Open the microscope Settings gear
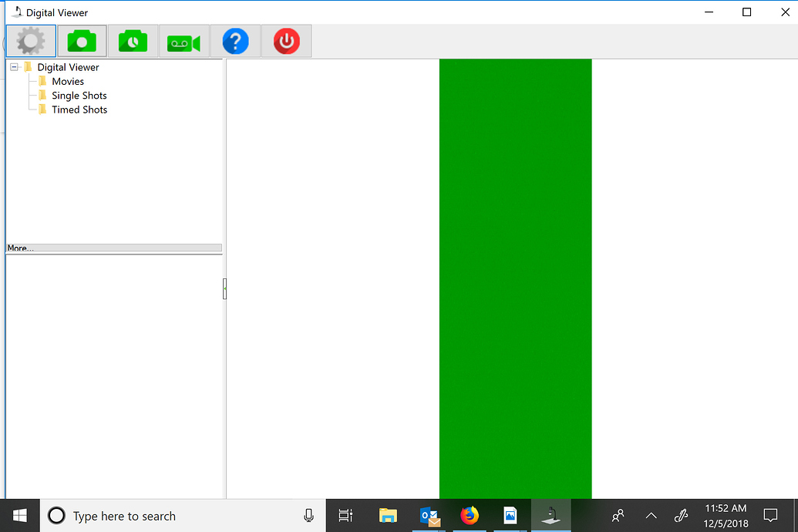This screenshot has height=532, width=798. coord(30,40)
